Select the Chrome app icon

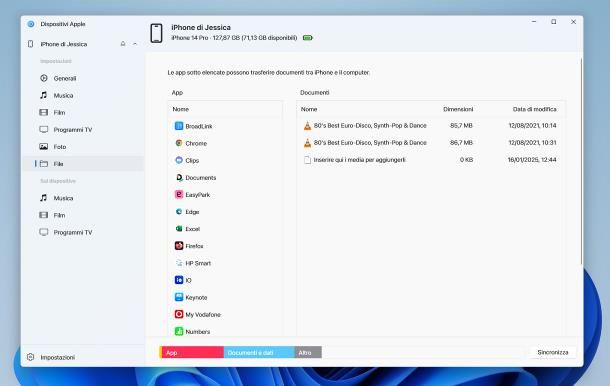[179, 143]
